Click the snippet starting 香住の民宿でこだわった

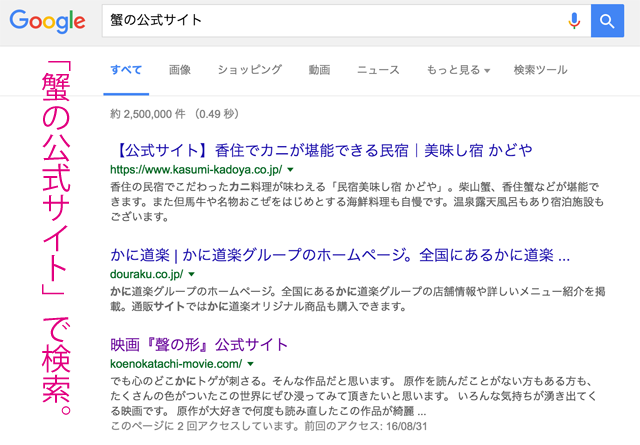[357, 202]
